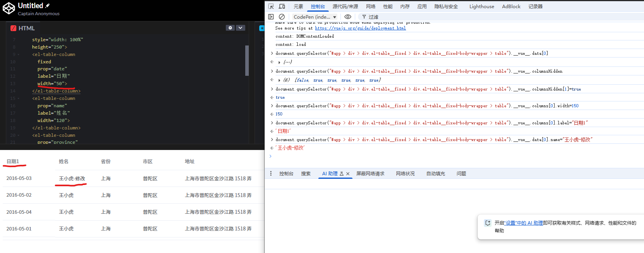644x253 pixels.
Task: Select AI 助理 drawer tab
Action: click(x=330, y=173)
